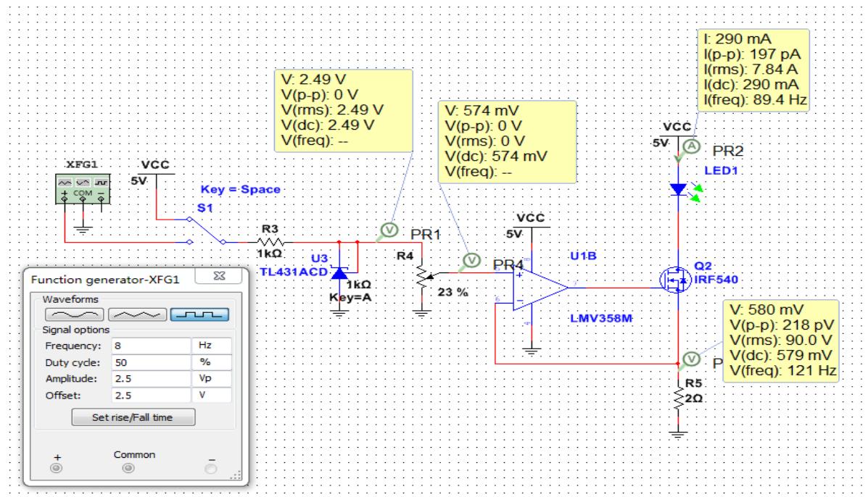Click the Set rise/Fall time button
Viewport: 868px width, 497px height.
(132, 417)
